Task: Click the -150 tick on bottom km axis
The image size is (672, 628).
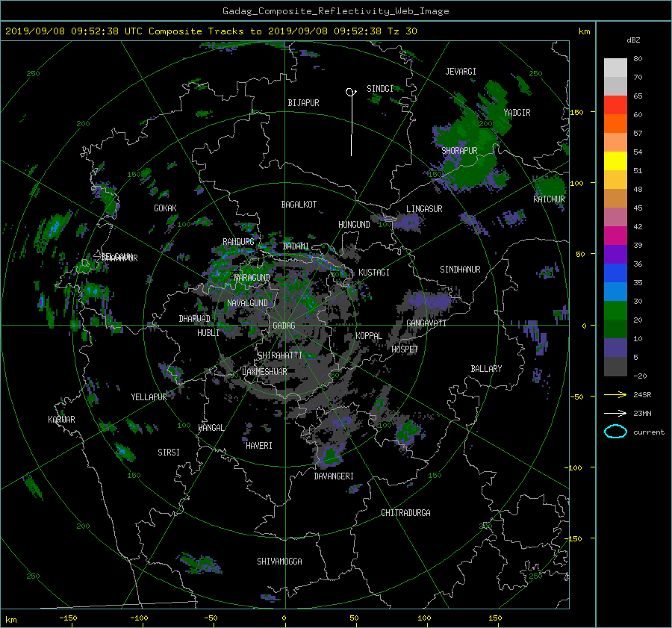Action: (x=68, y=618)
